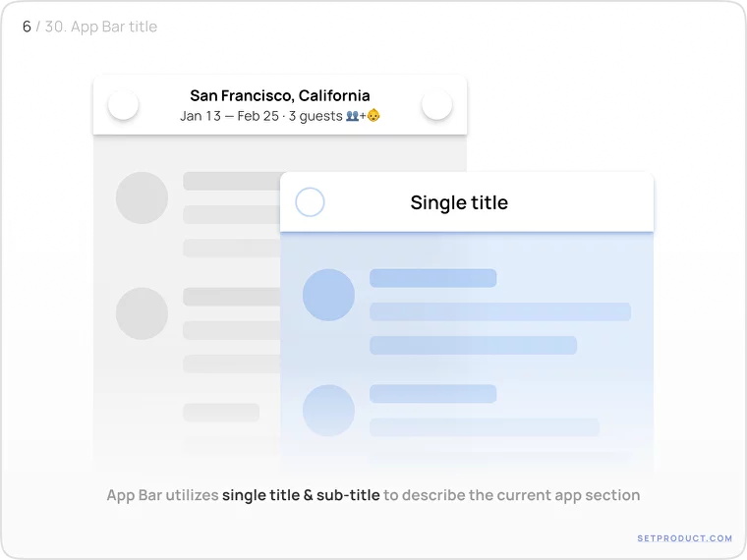Click the San Francisco, California title
The image size is (747, 560).
(x=280, y=95)
